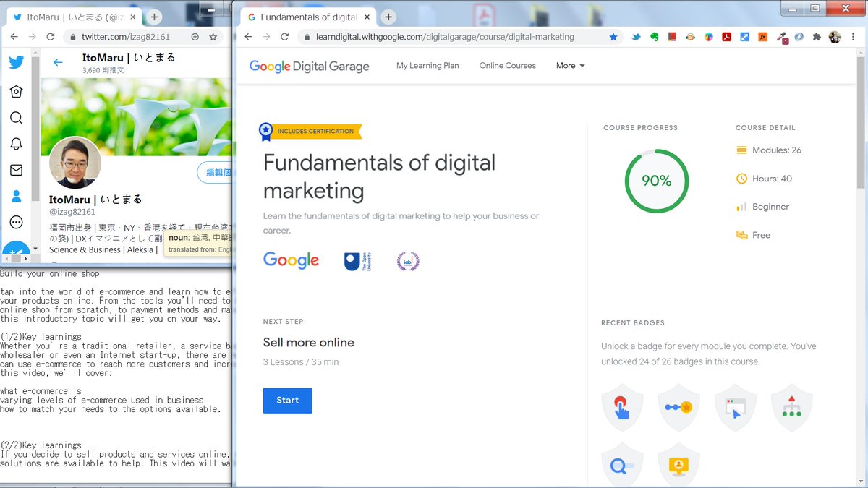868x488 pixels.
Task: Select the ItoMaru Twitter browser tab
Action: click(x=75, y=17)
